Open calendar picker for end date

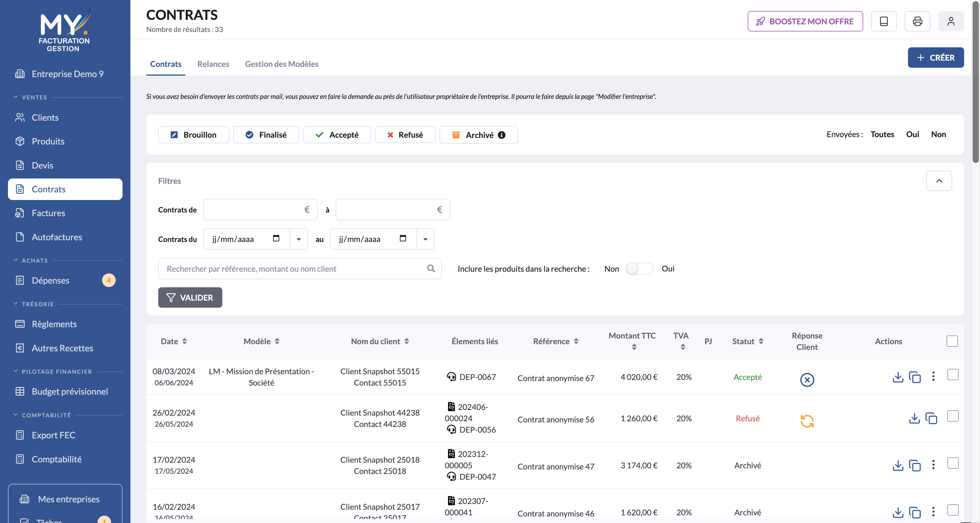click(x=403, y=238)
